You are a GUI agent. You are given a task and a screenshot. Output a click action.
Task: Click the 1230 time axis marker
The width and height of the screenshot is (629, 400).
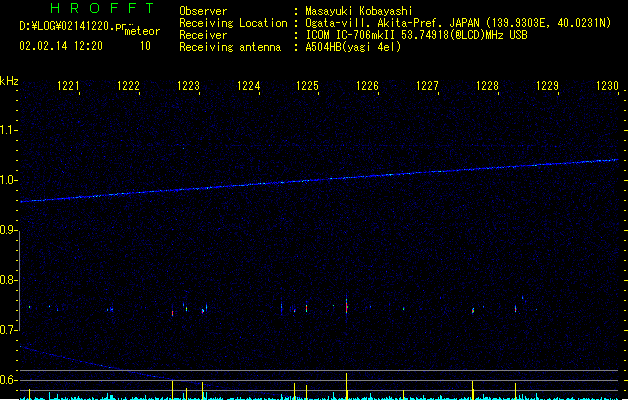[x=607, y=86]
